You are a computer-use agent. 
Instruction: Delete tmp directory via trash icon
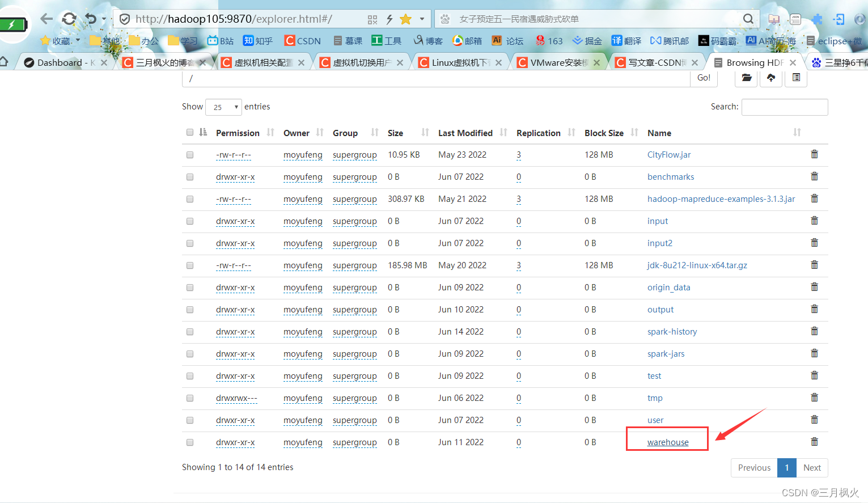click(814, 398)
